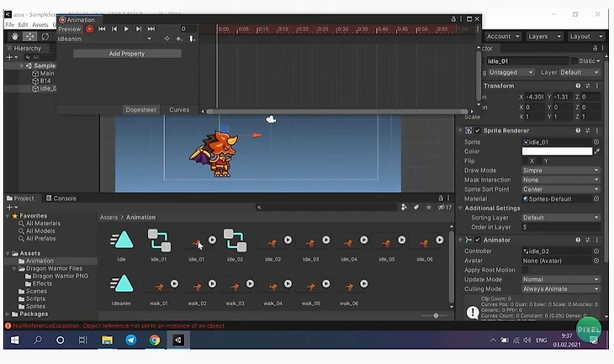Click the red animation record button

pyautogui.click(x=89, y=29)
